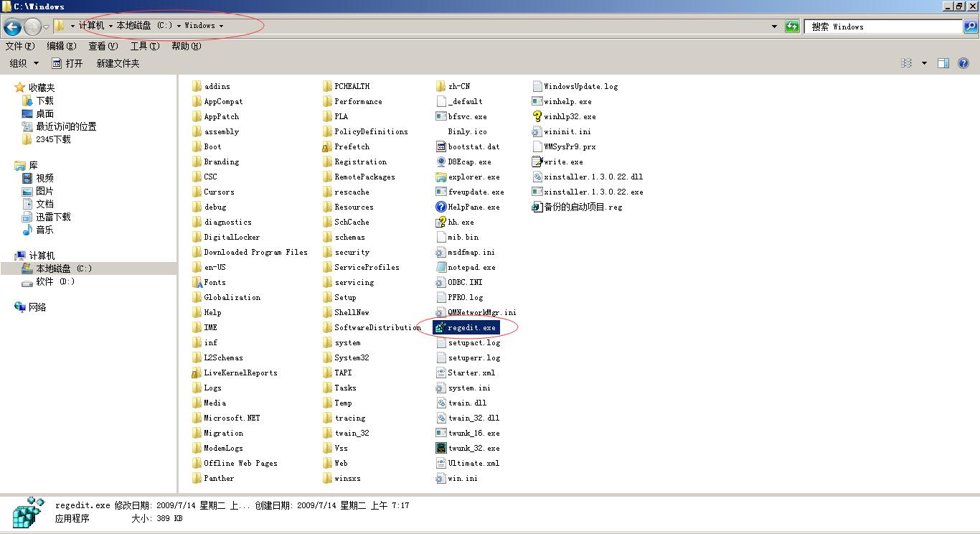The image size is (980, 534).
Task: Open the help question mark icon
Action: (x=963, y=63)
